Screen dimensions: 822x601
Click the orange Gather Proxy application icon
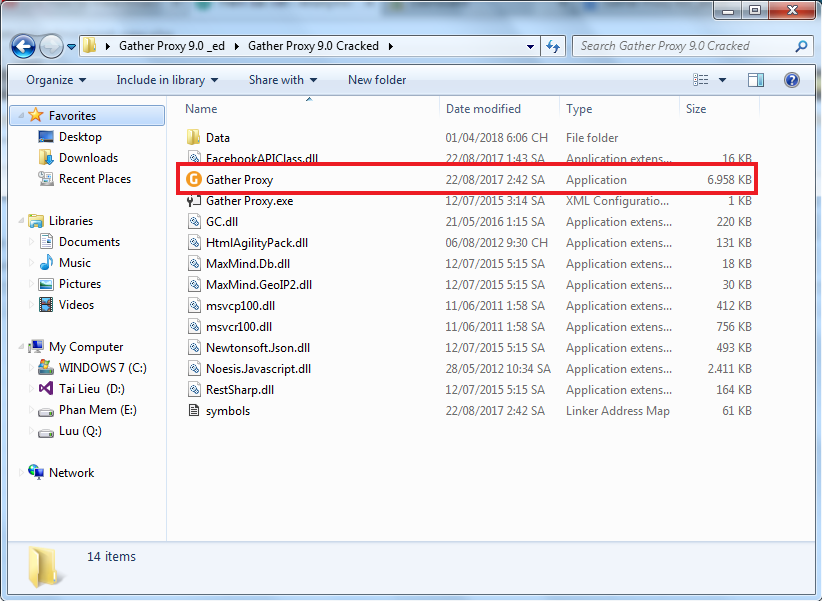[x=193, y=179]
